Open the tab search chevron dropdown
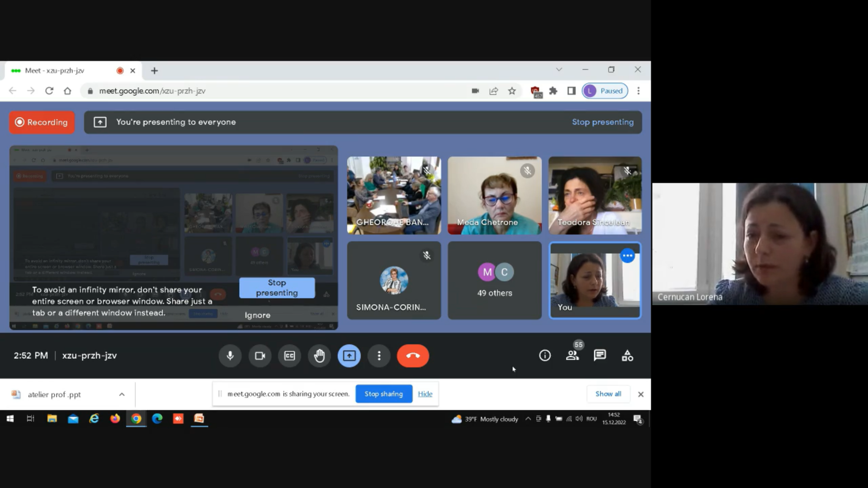Screen dimensions: 868x488 point(559,70)
